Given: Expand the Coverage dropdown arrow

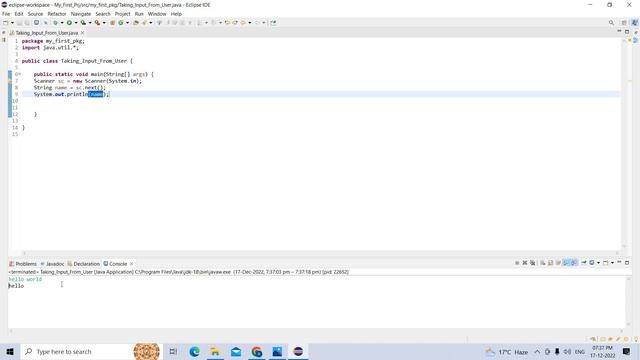Looking at the screenshot, I should tap(90, 23).
